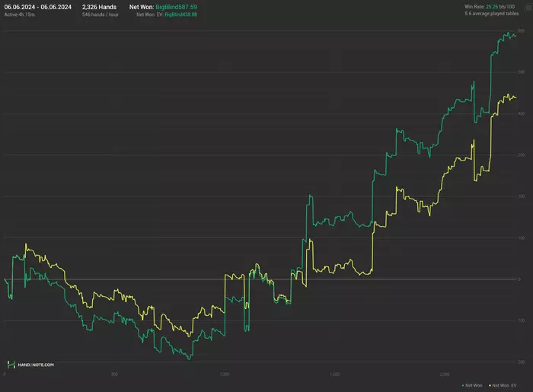Click the green Net Won legend dot

[463, 386]
